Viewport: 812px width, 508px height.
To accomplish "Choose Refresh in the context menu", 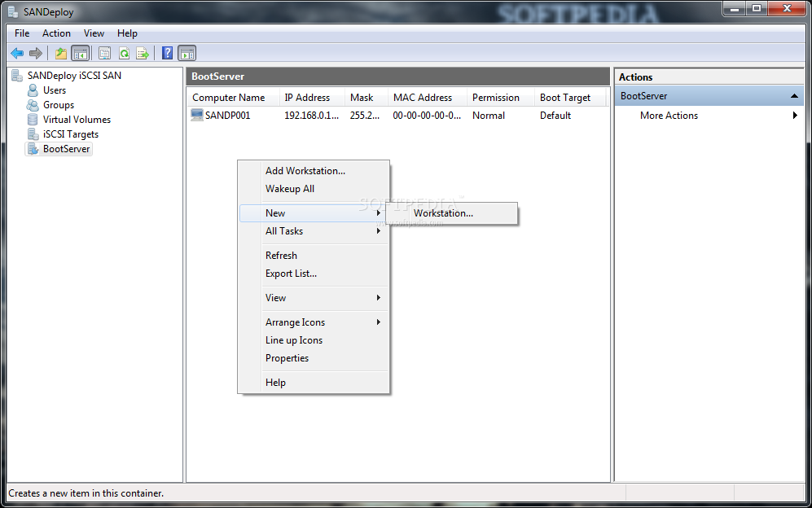I will tap(314, 256).
